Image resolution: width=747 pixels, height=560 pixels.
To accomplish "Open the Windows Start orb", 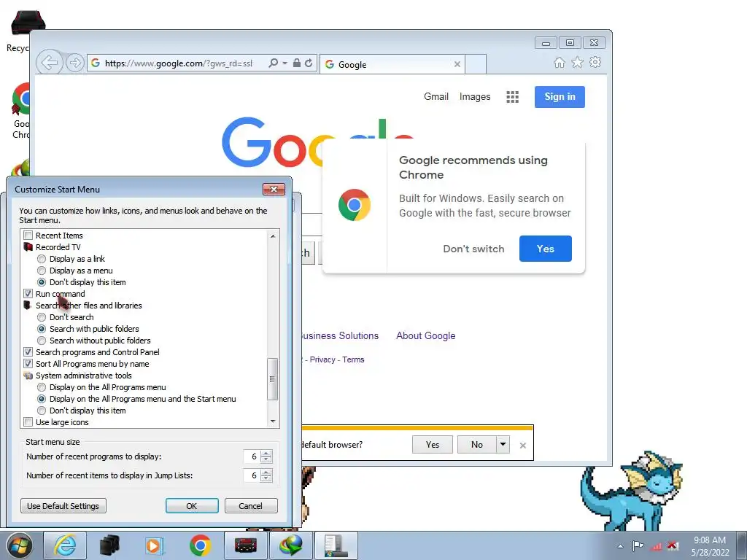I will click(x=20, y=545).
